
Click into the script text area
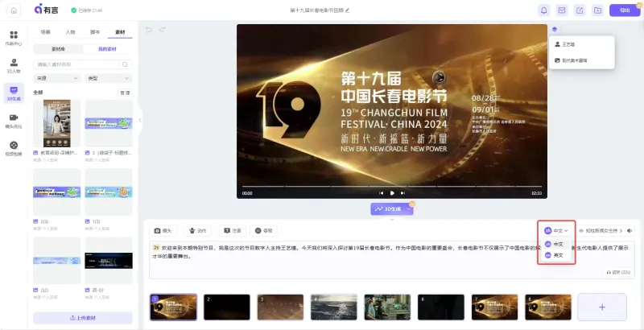tap(392, 260)
